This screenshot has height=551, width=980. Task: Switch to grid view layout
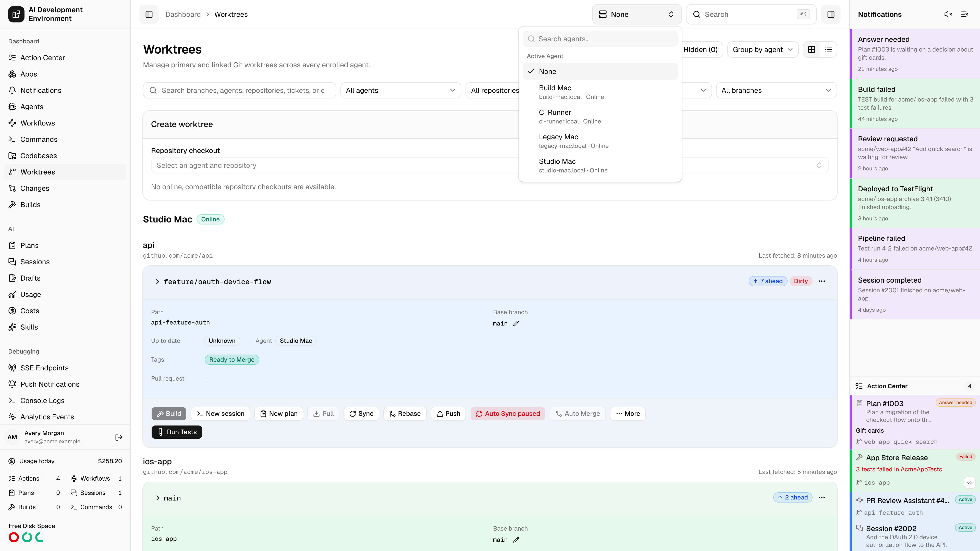(812, 49)
